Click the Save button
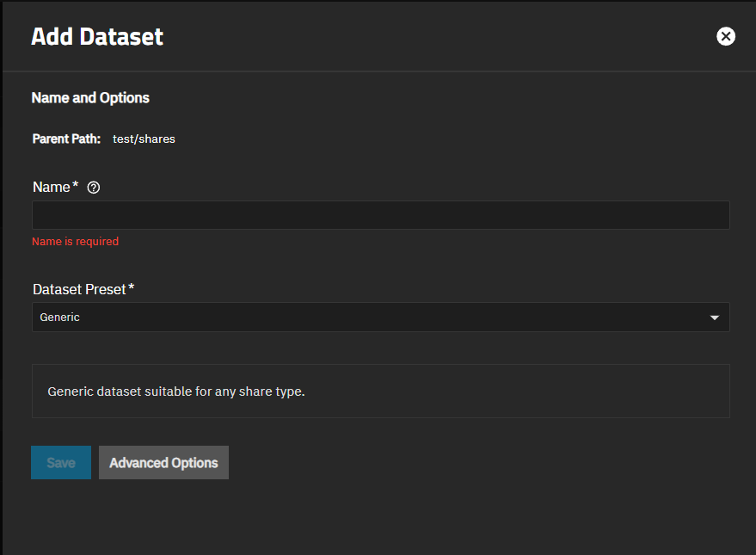 pos(60,462)
